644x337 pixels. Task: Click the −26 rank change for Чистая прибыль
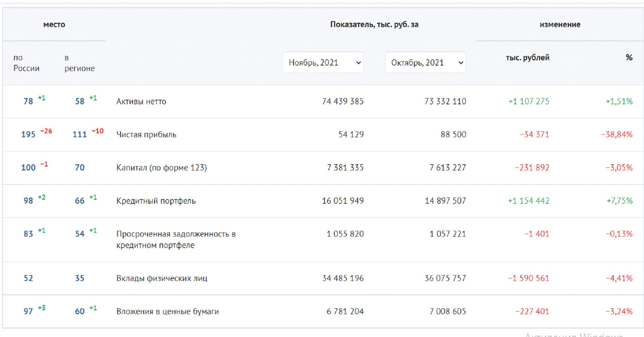click(46, 131)
